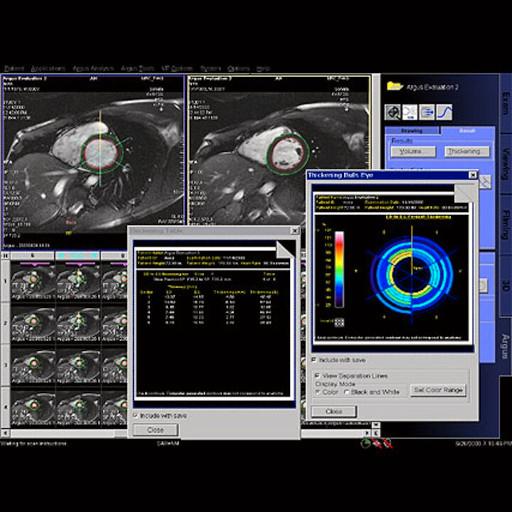Image resolution: width=512 pixels, height=512 pixels.
Task: Click the thickening color scale bar
Action: click(339, 269)
